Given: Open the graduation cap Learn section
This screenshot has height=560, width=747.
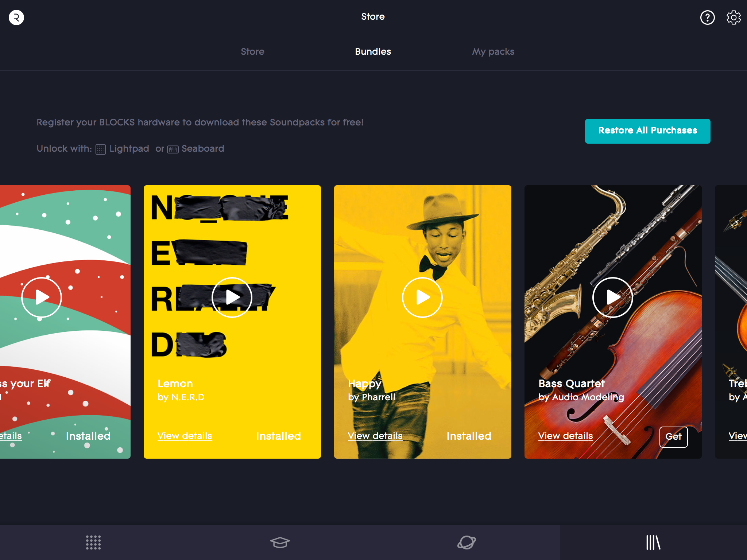Looking at the screenshot, I should point(280,542).
